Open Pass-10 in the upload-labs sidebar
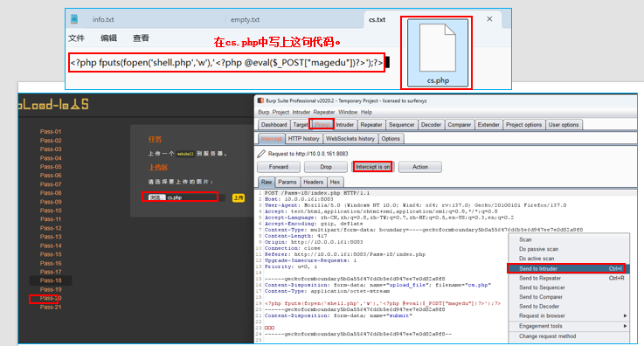This screenshot has height=346, width=644. (x=51, y=211)
